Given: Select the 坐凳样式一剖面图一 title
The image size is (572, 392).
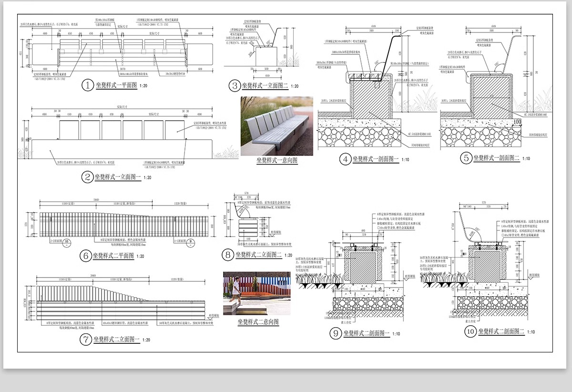Looking at the screenshot, I should click(x=375, y=159).
